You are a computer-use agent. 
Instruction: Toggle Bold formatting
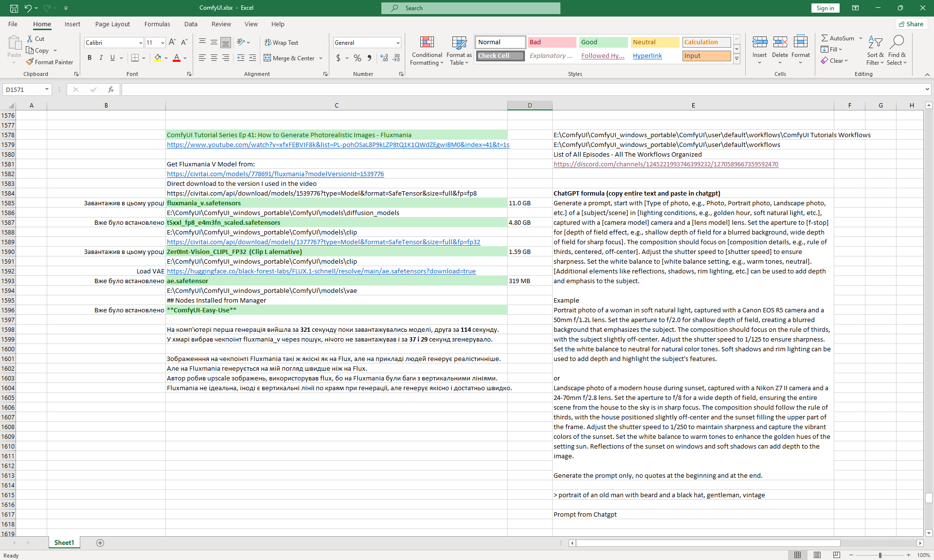(x=90, y=58)
